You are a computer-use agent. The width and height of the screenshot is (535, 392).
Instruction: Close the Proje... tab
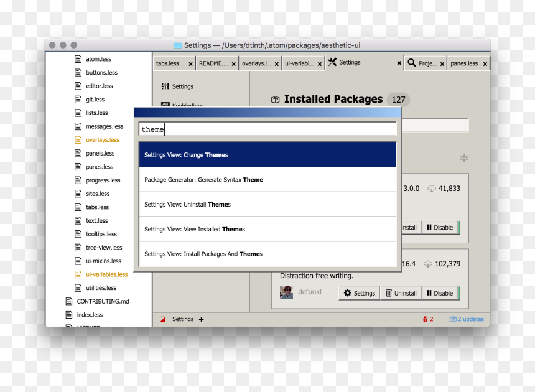coord(442,64)
